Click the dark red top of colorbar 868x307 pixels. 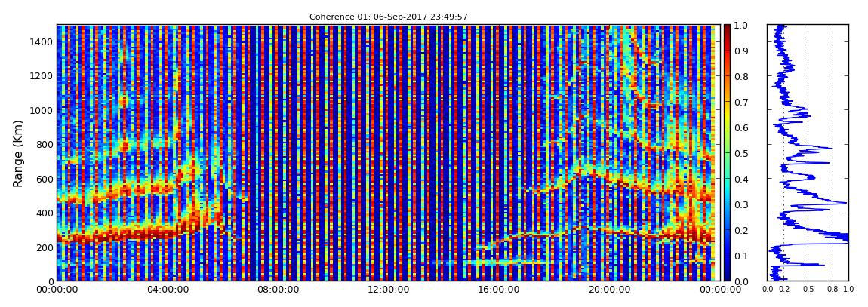(x=728, y=29)
